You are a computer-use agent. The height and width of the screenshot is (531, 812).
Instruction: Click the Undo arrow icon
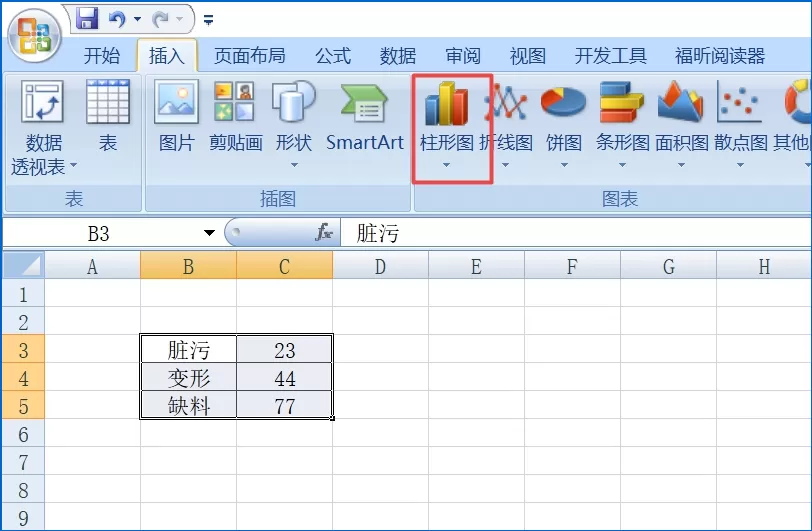pyautogui.click(x=117, y=20)
